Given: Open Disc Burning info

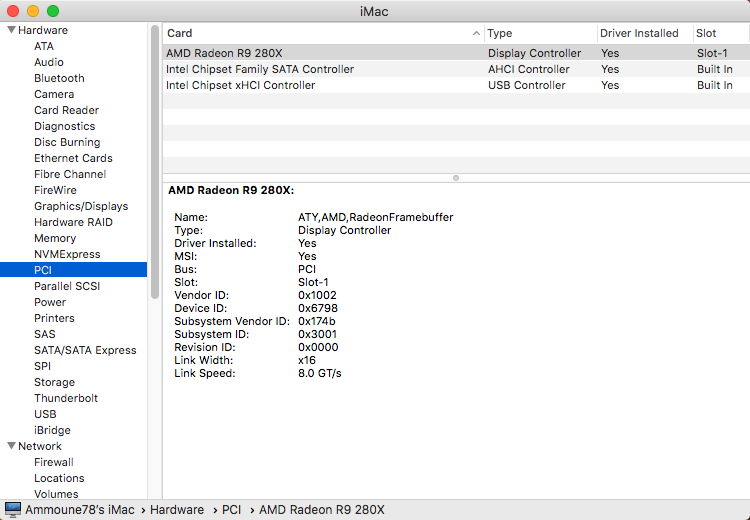Looking at the screenshot, I should click(67, 142).
